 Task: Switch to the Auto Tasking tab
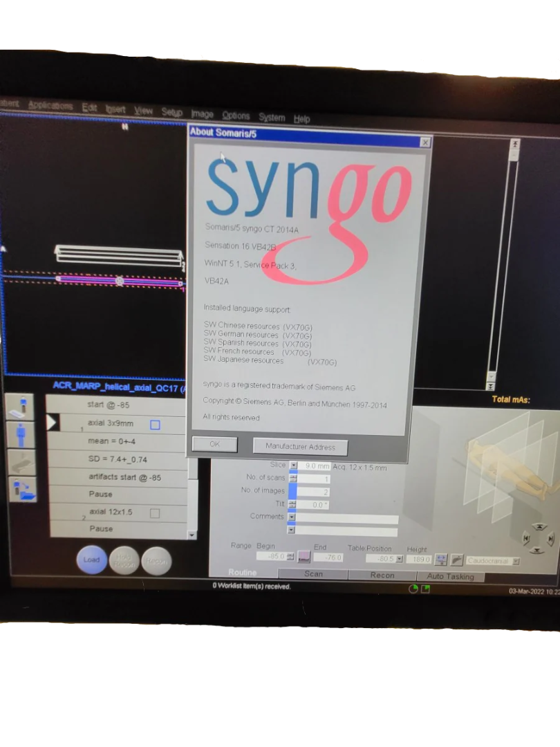click(x=451, y=576)
